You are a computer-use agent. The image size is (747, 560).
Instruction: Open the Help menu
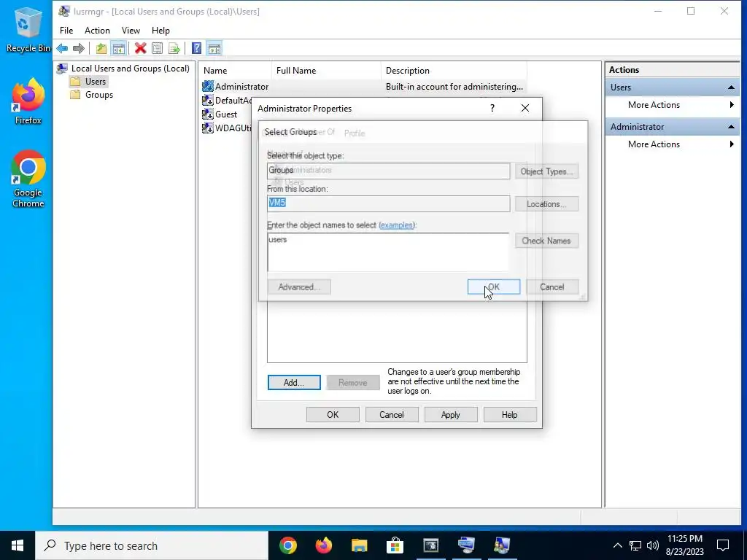click(x=160, y=31)
